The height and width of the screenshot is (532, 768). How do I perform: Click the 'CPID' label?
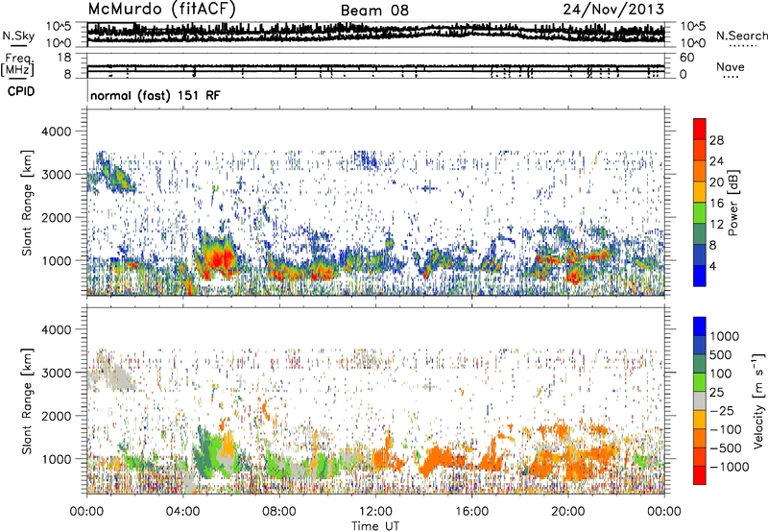coord(21,91)
